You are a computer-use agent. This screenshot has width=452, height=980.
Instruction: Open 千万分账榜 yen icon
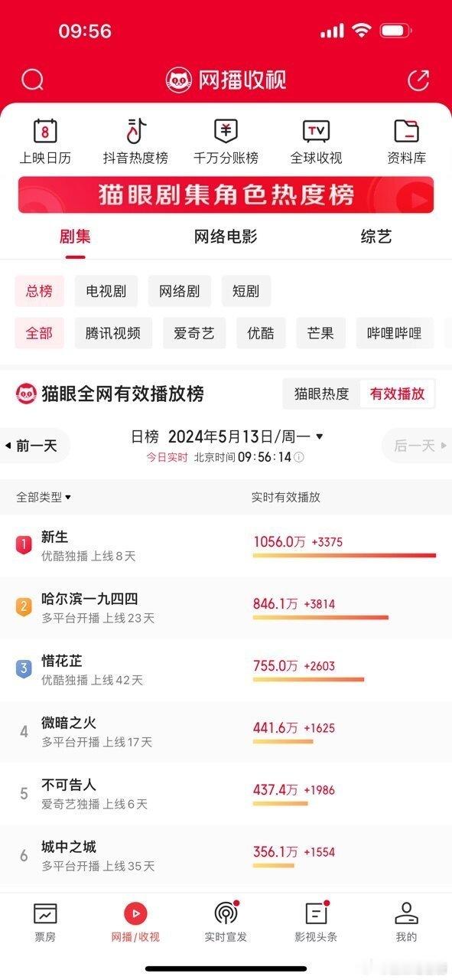tap(226, 131)
